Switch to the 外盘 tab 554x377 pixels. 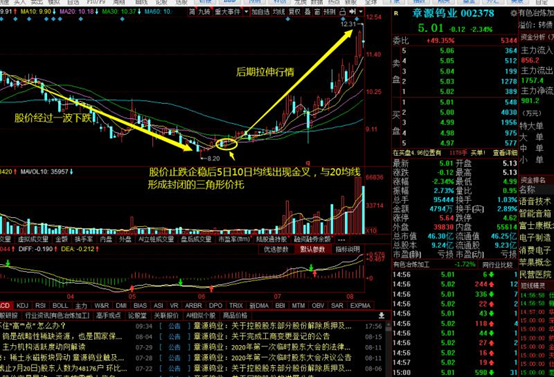coord(125,239)
